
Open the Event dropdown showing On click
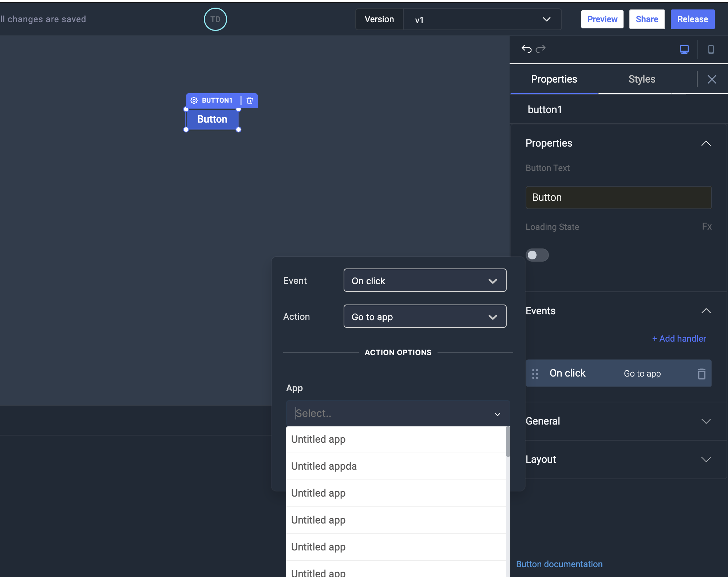(424, 280)
